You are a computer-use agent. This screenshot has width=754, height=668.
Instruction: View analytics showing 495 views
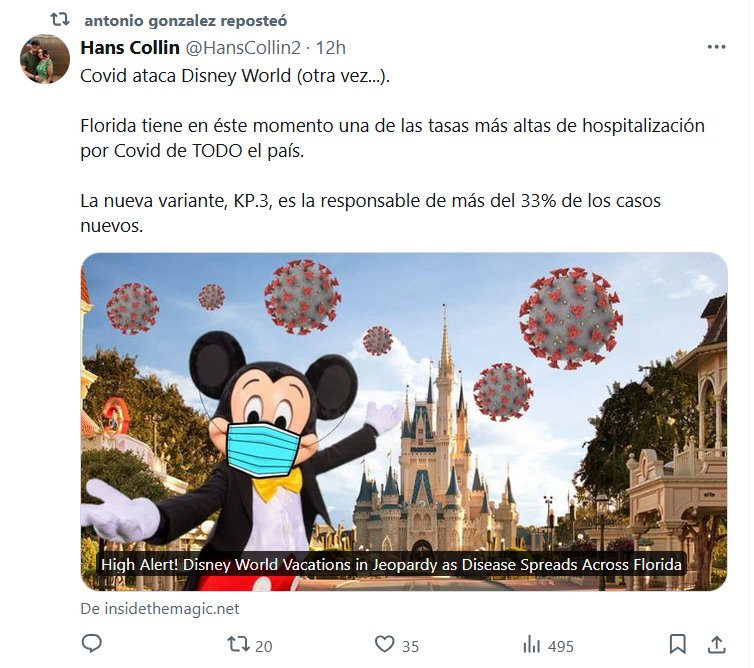531,644
